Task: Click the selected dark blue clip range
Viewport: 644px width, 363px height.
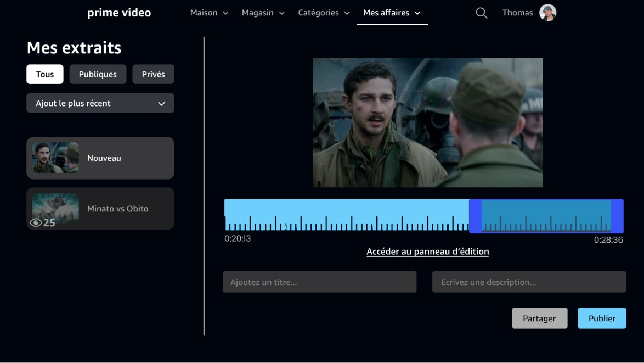Action: 546,216
